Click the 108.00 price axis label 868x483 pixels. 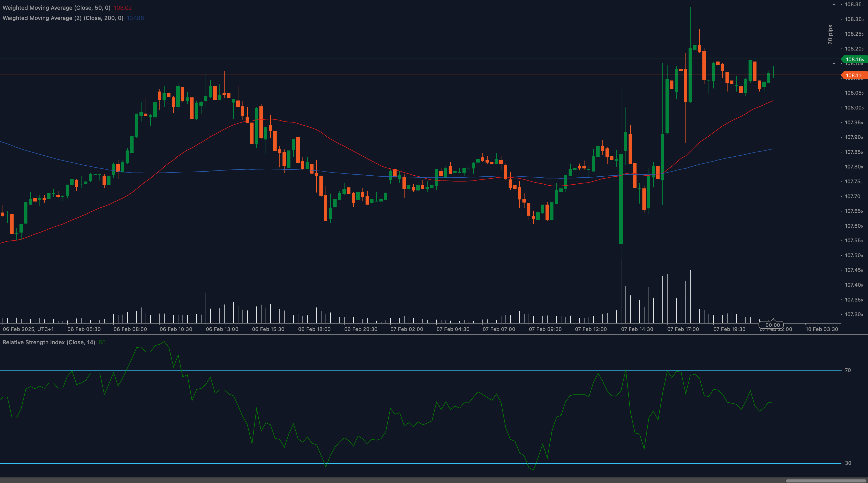pyautogui.click(x=854, y=108)
